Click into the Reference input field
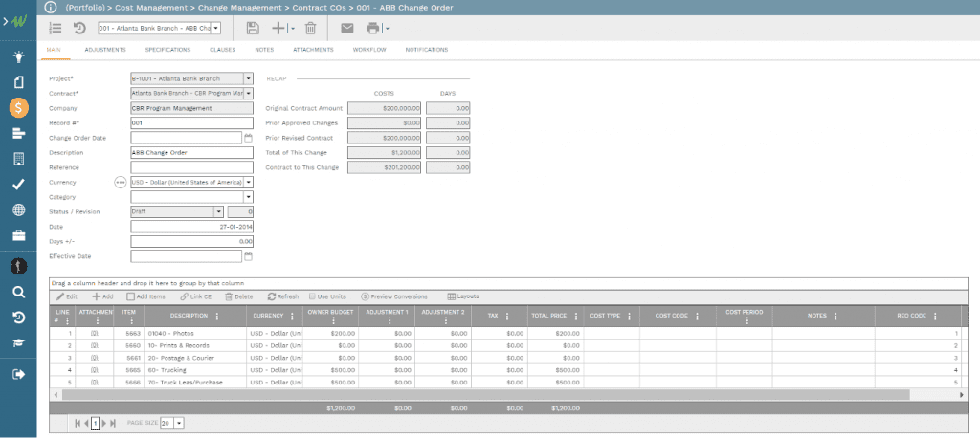Viewport: 980px width, 439px height. [x=191, y=167]
